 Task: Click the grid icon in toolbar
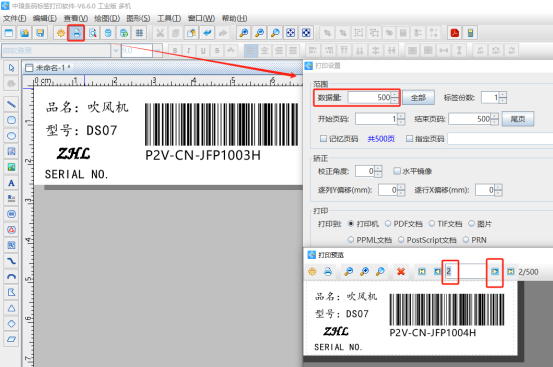(x=140, y=33)
